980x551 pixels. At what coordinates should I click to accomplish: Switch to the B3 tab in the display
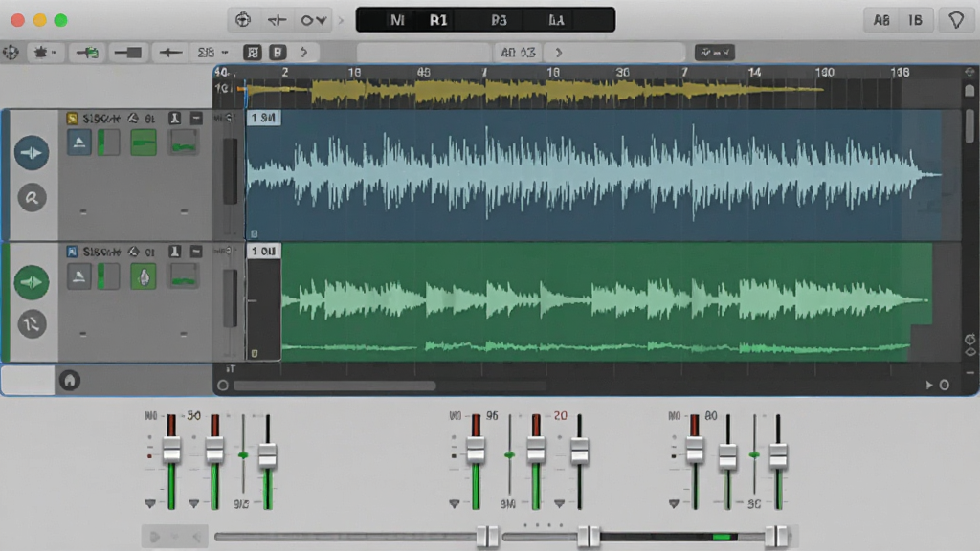tap(499, 20)
